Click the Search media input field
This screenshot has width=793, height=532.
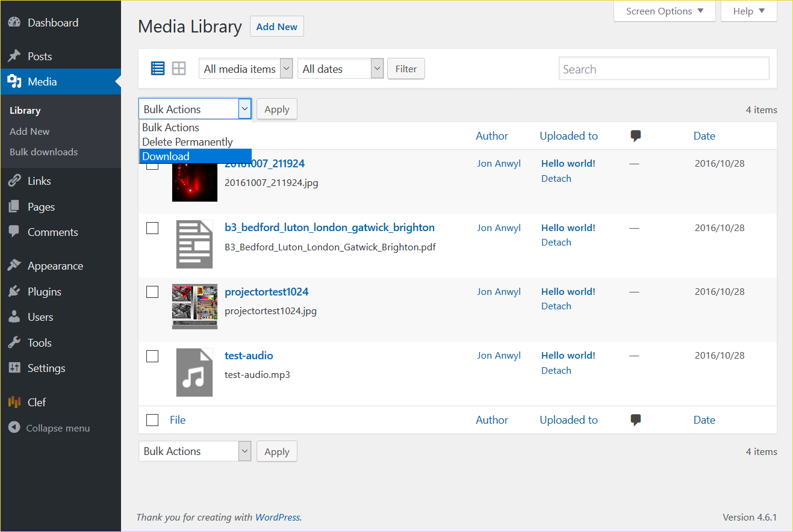click(x=664, y=69)
